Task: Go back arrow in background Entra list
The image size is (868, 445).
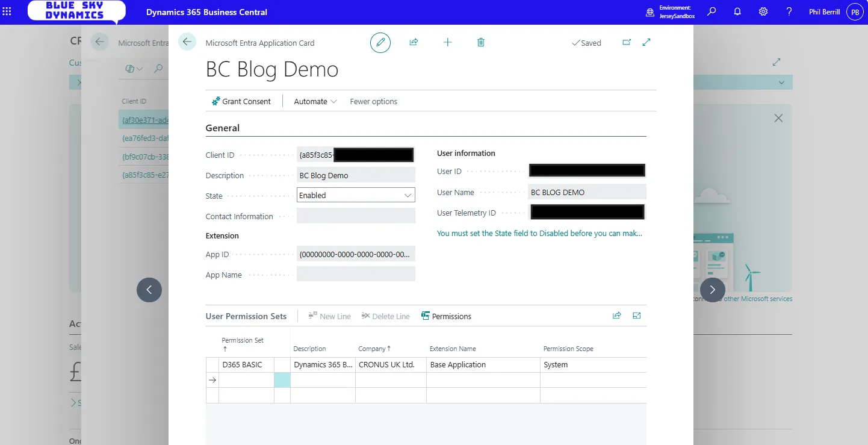Action: pyautogui.click(x=99, y=42)
